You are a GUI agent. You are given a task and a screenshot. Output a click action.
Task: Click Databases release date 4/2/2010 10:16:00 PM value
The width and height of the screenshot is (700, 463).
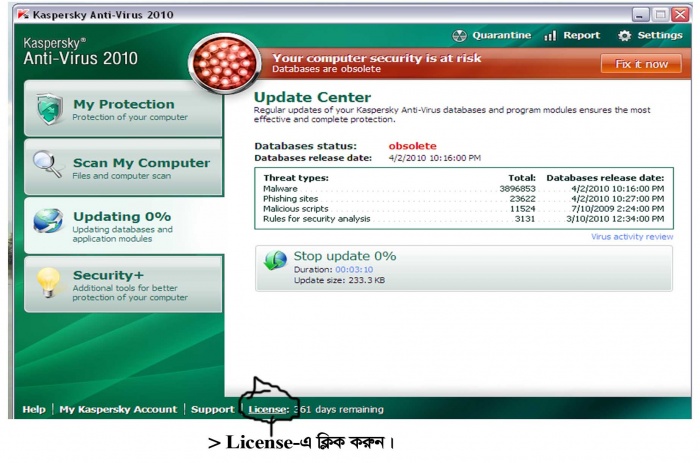click(434, 158)
